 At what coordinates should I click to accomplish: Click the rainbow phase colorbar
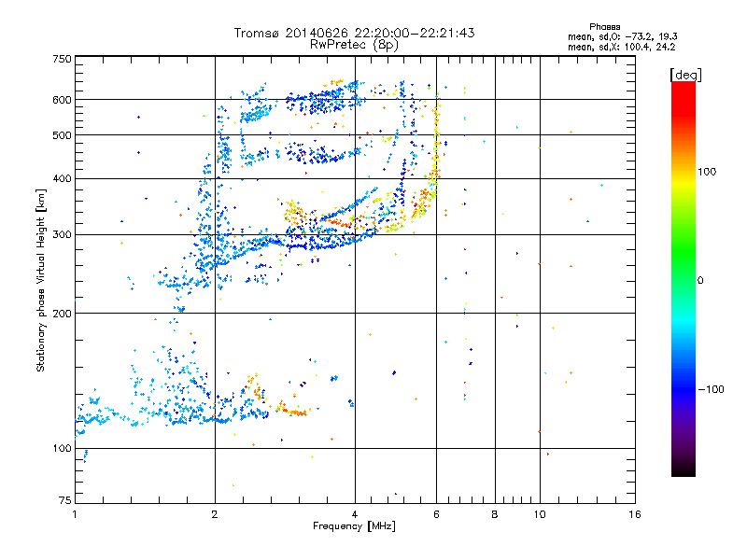(x=684, y=278)
